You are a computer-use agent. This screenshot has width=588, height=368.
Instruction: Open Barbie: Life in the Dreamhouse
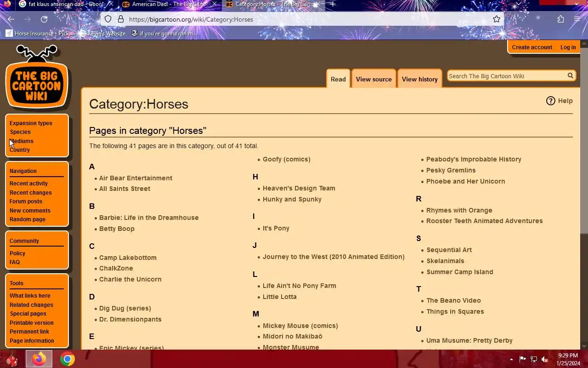tap(149, 218)
